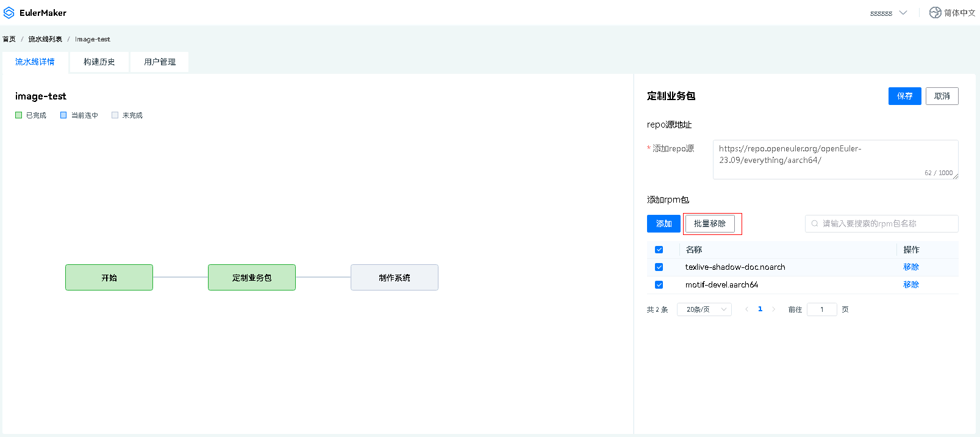This screenshot has width=980, height=437.
Task: Go to next page arrow in pagination
Action: coord(774,309)
